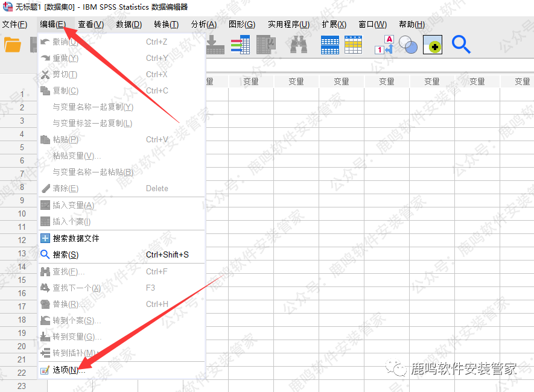Select row header 19
Screen dimensions: 534x392
click(x=19, y=333)
